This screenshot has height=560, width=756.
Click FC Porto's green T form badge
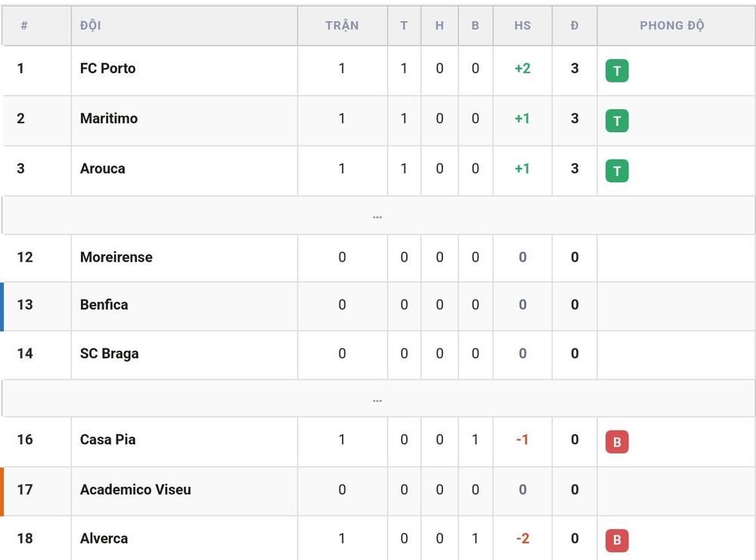pyautogui.click(x=617, y=71)
